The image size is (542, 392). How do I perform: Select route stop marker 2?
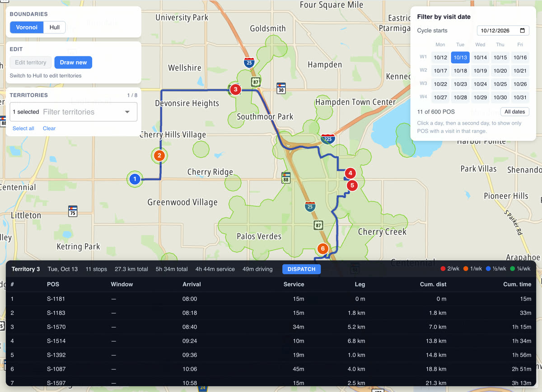coord(159,156)
